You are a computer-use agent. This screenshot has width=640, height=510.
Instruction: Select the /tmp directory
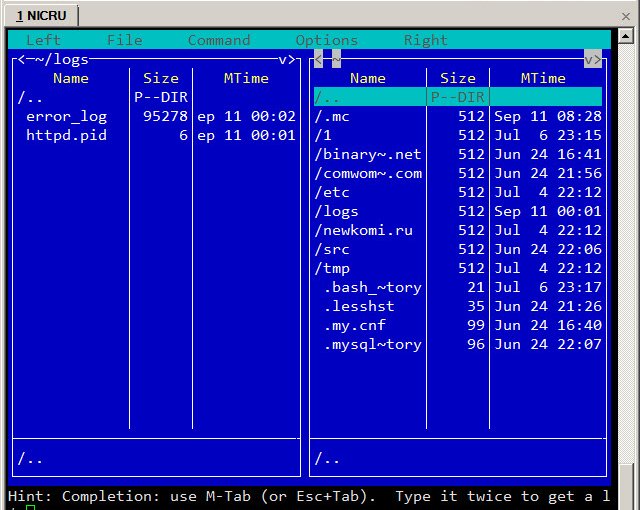click(x=331, y=268)
